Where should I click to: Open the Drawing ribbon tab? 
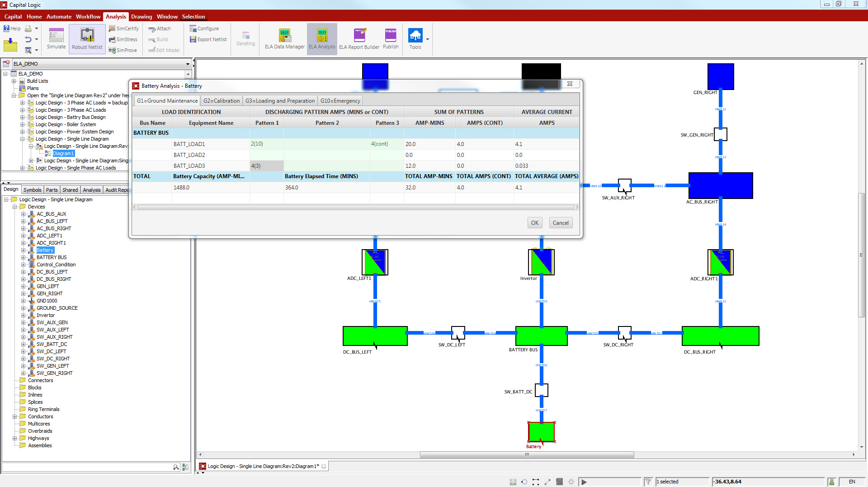point(142,17)
